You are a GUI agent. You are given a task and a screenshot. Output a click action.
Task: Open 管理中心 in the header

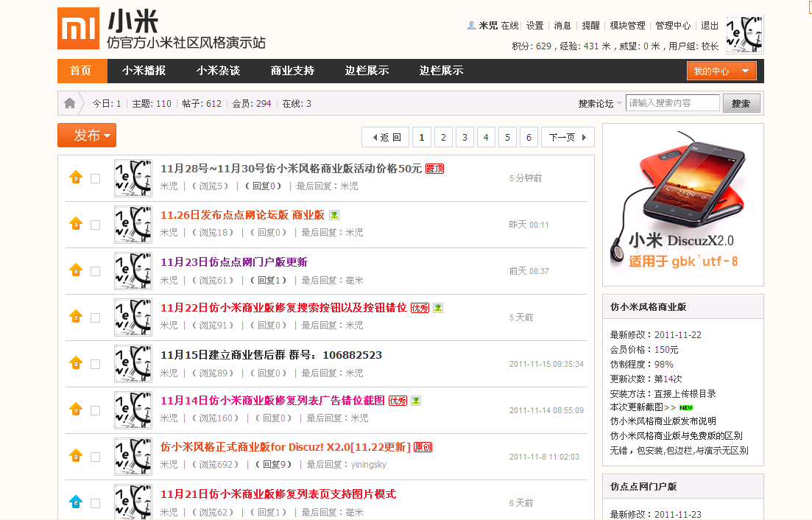[673, 25]
